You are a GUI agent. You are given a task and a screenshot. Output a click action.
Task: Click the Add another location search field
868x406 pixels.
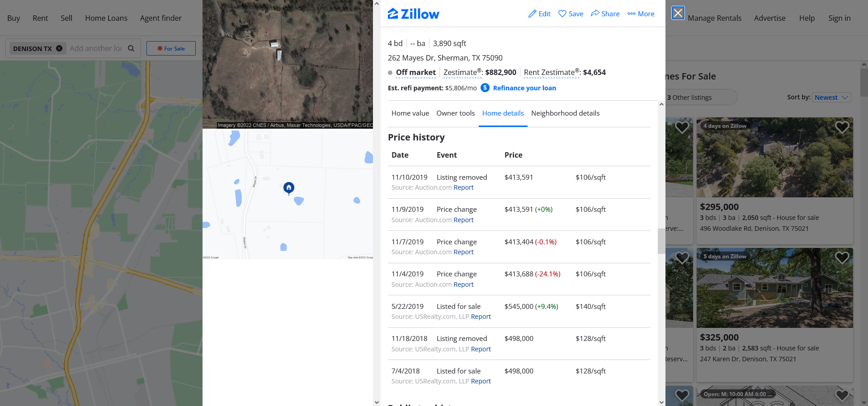96,48
